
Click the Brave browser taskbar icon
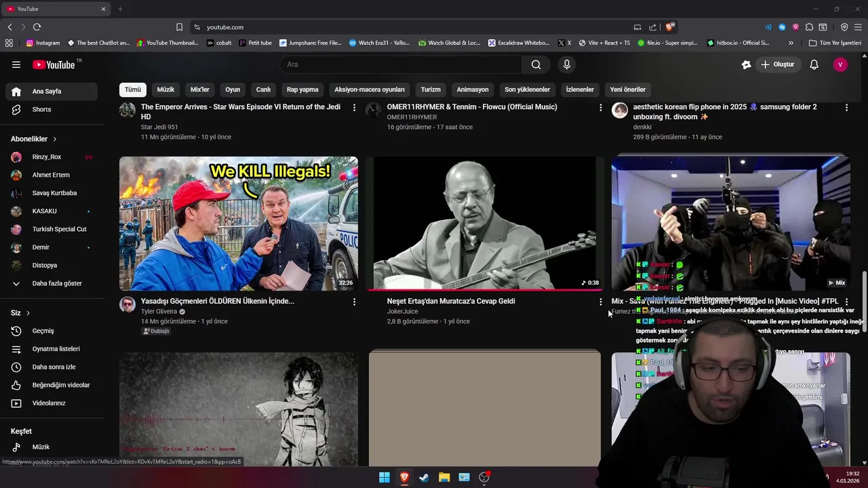404,477
